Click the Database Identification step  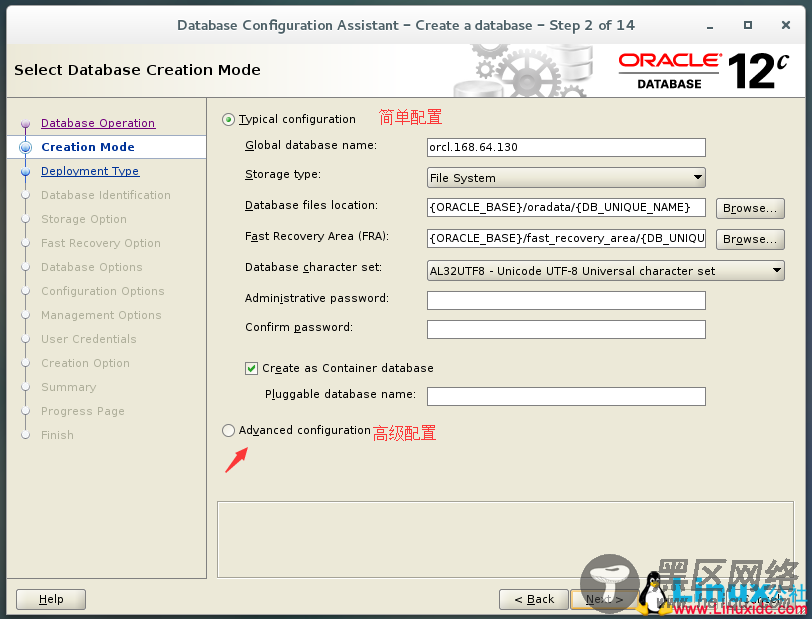click(106, 195)
